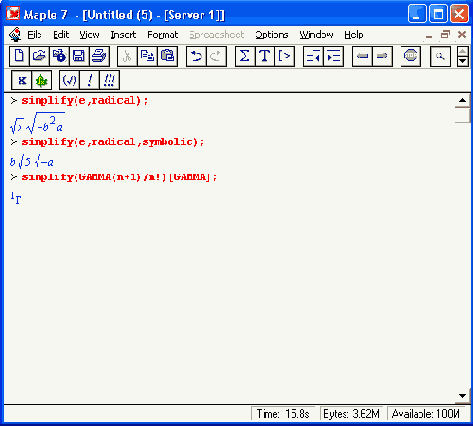This screenshot has width=473, height=426.
Task: Insert a text region with the T icon
Action: (265, 56)
